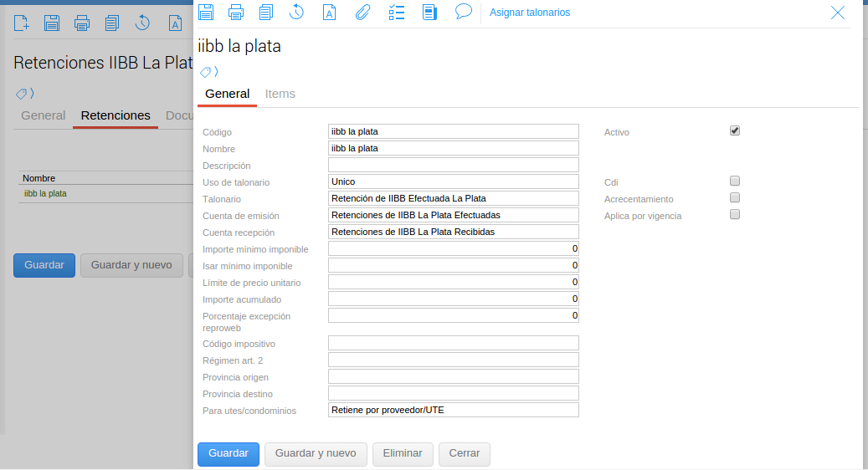Switch to Items tab in dialog
Screen dimensions: 868x470
tap(280, 94)
